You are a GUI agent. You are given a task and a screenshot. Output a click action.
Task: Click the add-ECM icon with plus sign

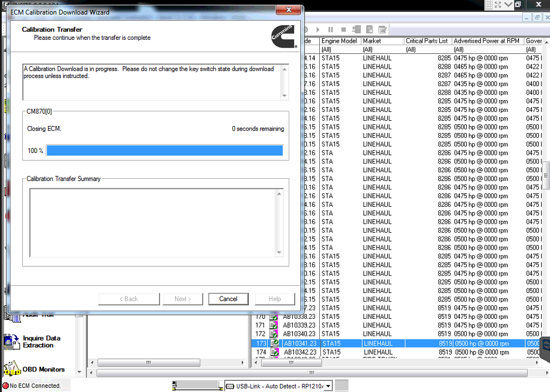356,29
